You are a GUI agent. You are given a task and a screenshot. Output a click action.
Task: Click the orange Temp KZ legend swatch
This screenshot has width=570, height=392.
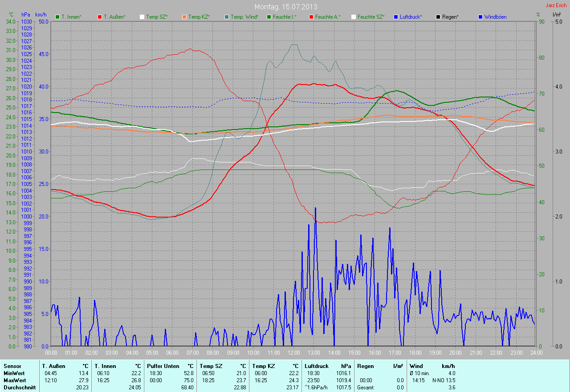[x=184, y=17]
